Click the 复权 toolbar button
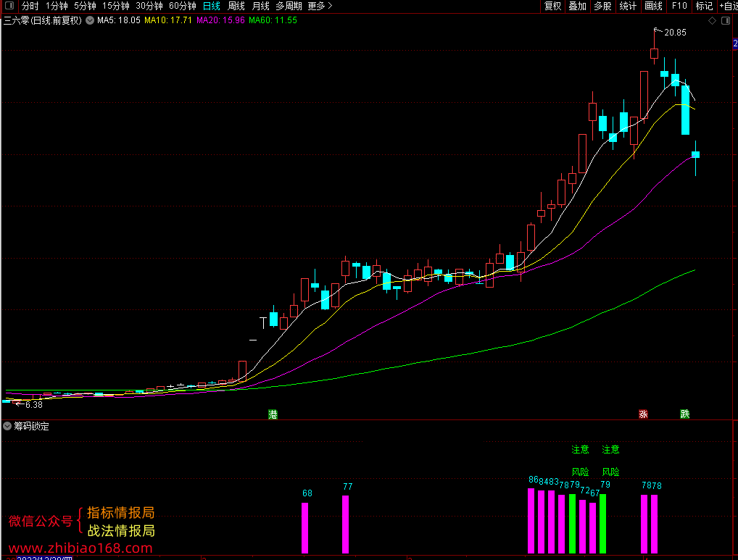This screenshot has height=560, width=738. (x=552, y=6)
